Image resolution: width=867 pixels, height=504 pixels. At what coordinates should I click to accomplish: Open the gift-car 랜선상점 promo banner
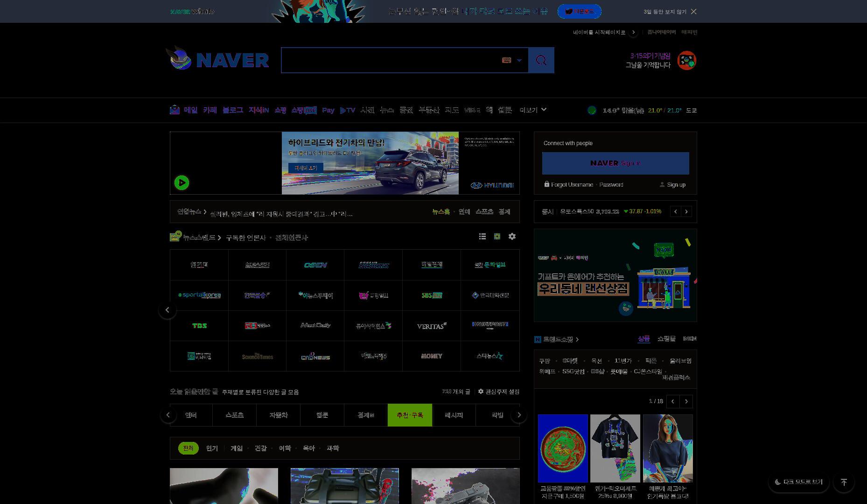(x=615, y=275)
